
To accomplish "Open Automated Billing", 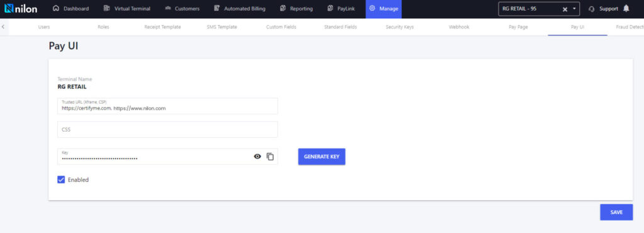I will pos(240,9).
